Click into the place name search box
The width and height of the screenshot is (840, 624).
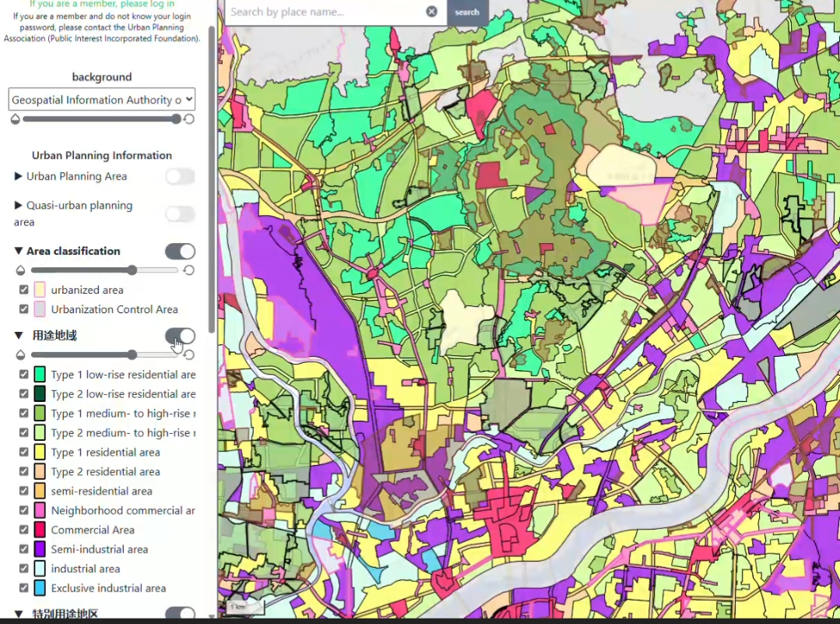coord(327,12)
